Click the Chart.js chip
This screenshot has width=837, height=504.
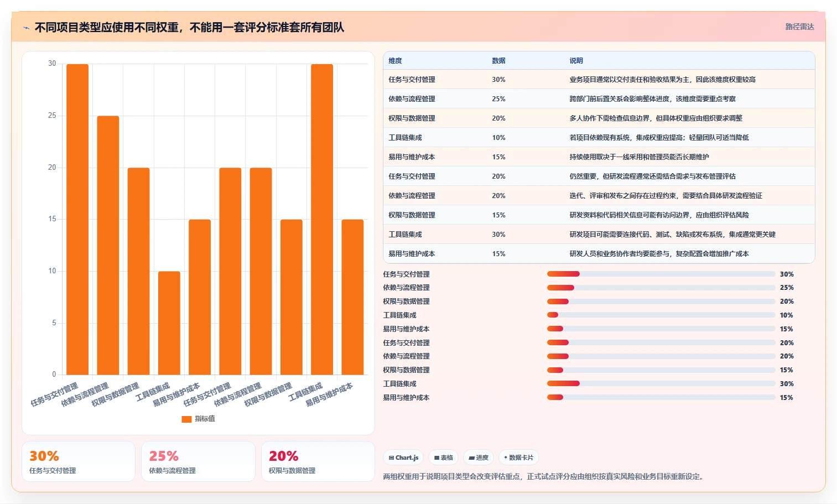[x=403, y=458]
